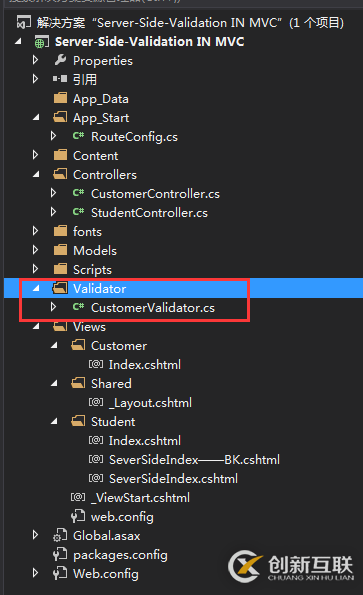363x595 pixels.
Task: Expand the fonts folder
Action: pyautogui.click(x=35, y=231)
